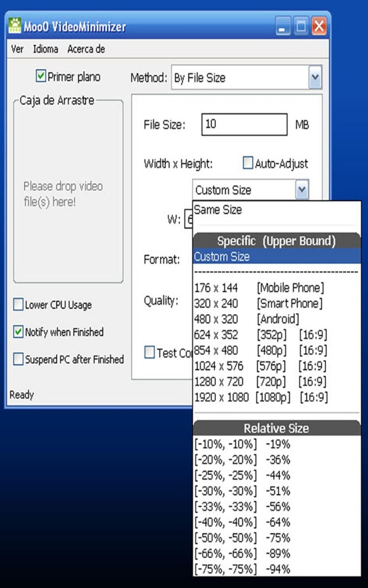Open the Idioma menu
The image size is (368, 588).
45,49
